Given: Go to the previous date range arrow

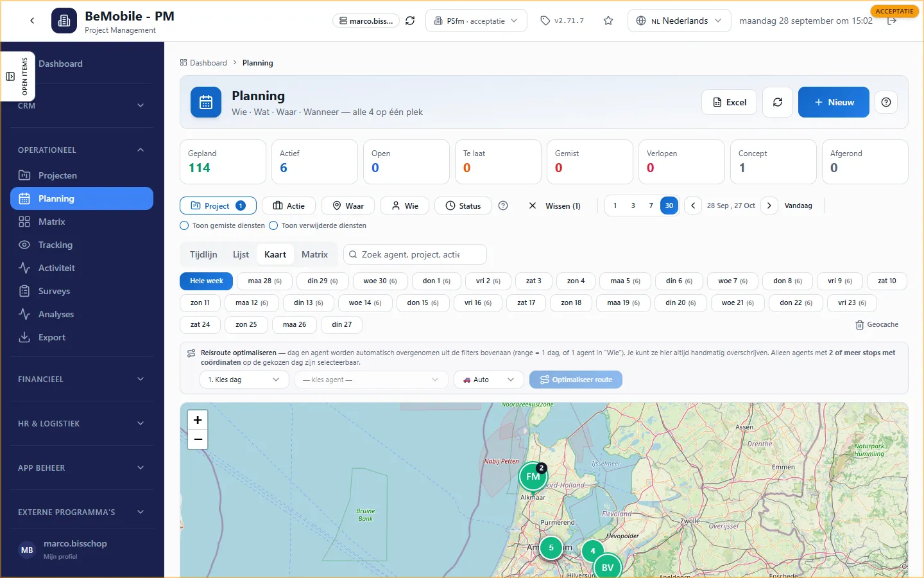Looking at the screenshot, I should (x=693, y=206).
